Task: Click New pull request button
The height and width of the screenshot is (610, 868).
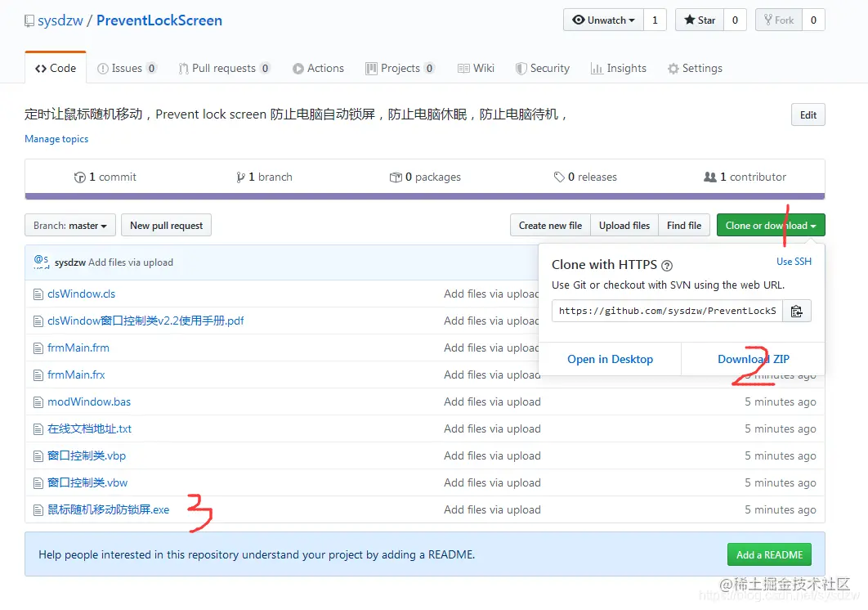Action: (x=166, y=226)
